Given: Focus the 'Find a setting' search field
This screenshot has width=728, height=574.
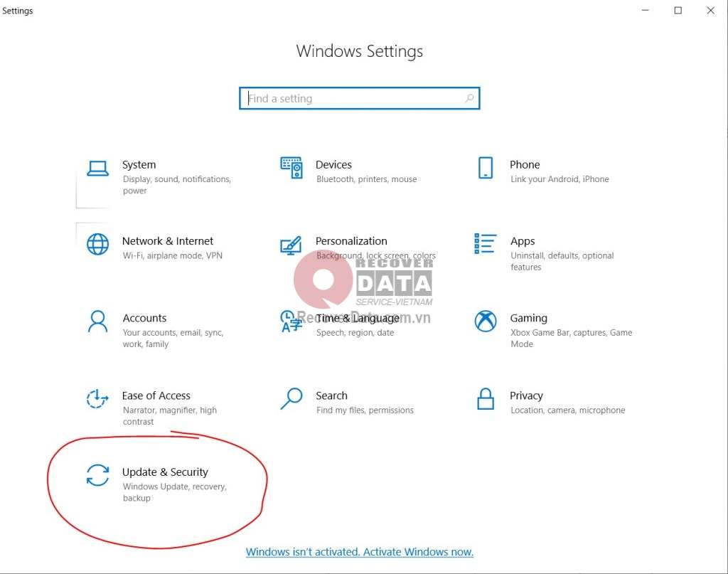Looking at the screenshot, I should (x=359, y=98).
